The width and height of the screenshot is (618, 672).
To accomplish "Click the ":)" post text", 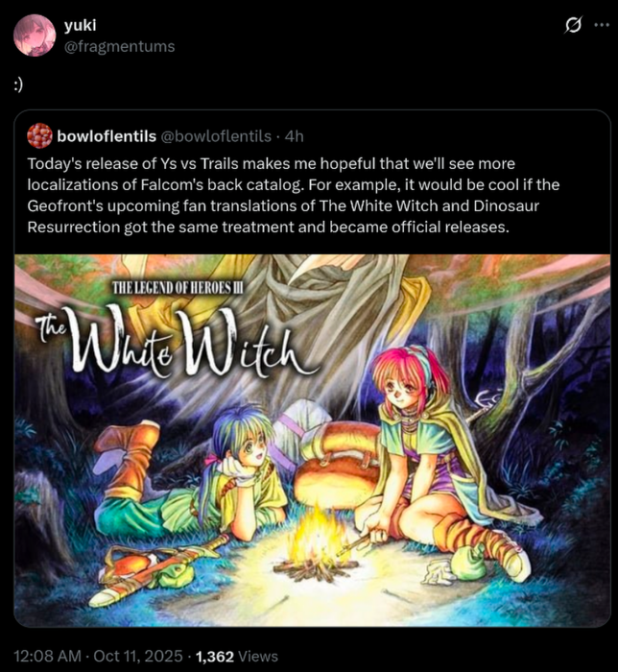I will 18,84.
